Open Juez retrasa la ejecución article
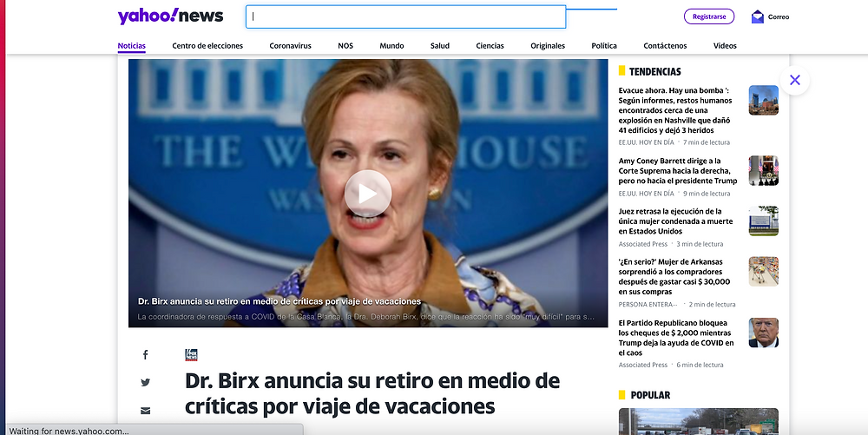 click(675, 221)
